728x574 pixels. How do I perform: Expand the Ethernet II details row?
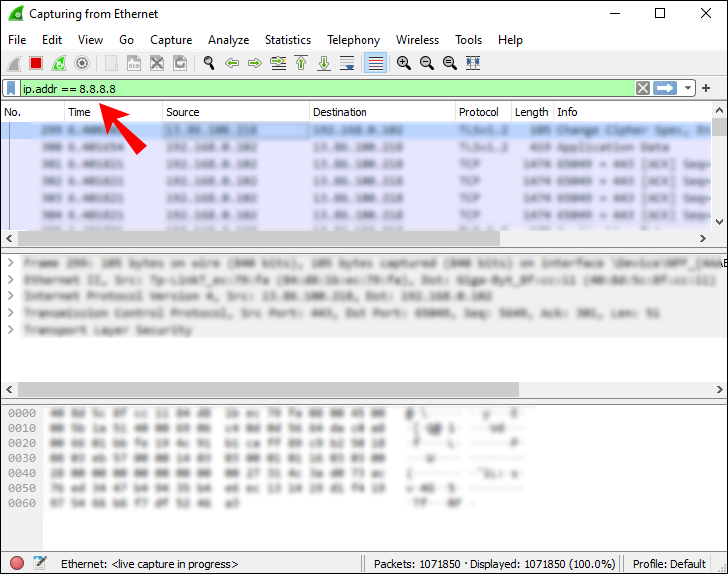10,280
